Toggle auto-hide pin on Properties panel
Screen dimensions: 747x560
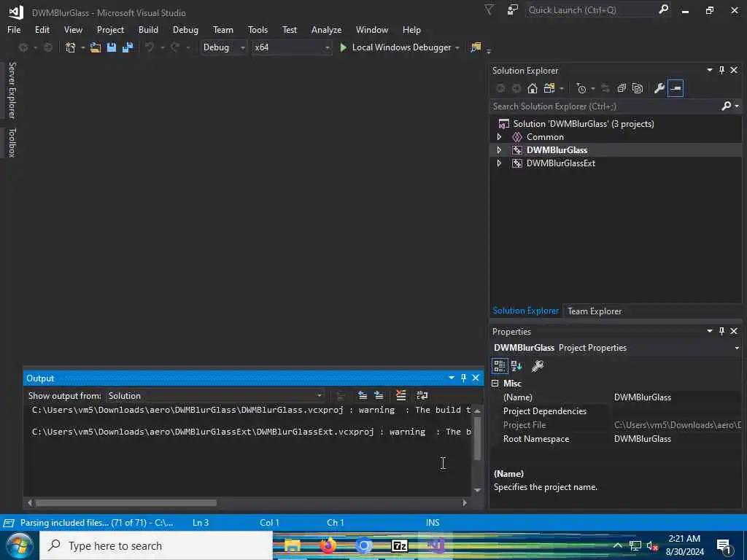[x=721, y=331]
